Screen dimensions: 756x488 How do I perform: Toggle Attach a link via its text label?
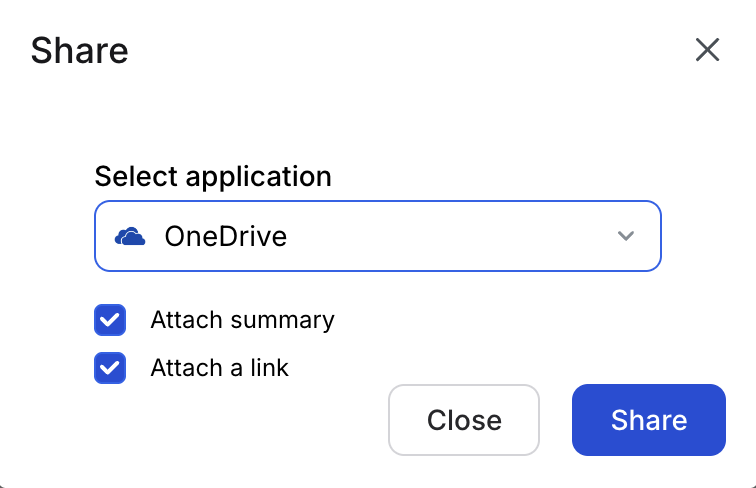(219, 368)
